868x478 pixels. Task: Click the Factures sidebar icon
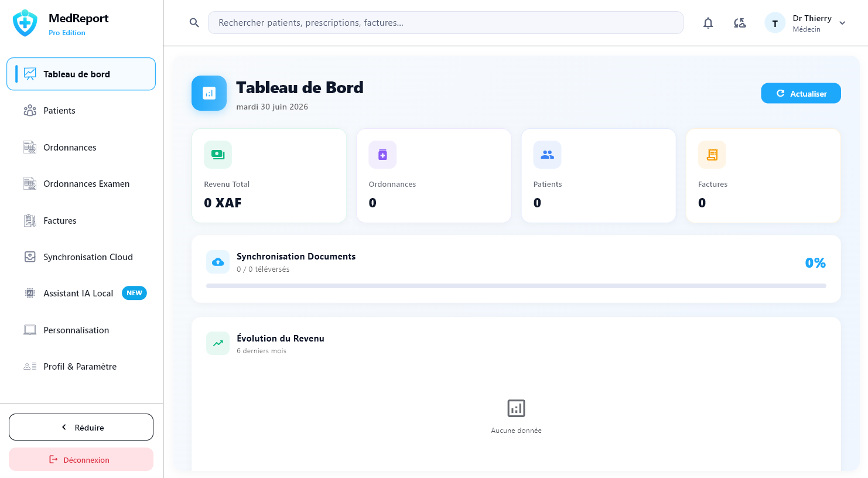pyautogui.click(x=30, y=220)
